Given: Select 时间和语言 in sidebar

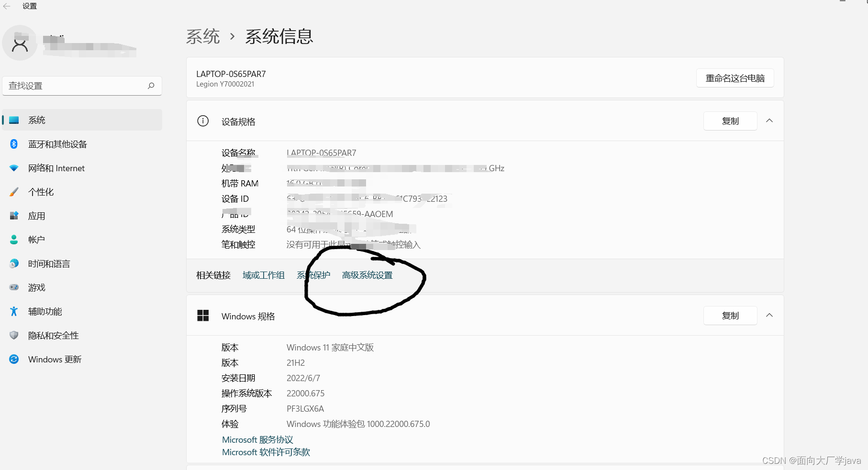Looking at the screenshot, I should coord(82,263).
